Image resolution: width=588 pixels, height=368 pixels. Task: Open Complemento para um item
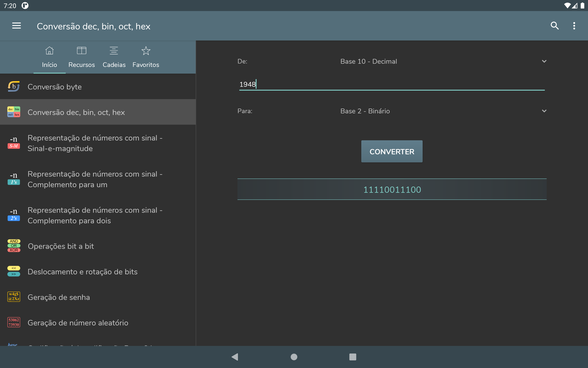[x=98, y=179]
